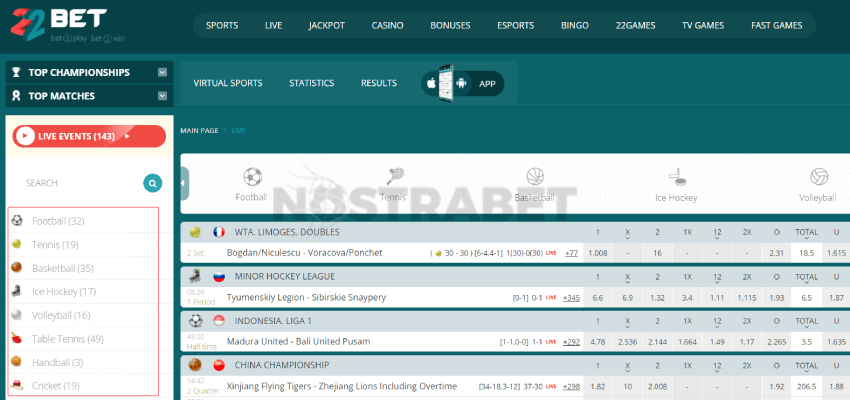Image resolution: width=850 pixels, height=400 pixels.
Task: Select draw odds 2.536 Madura United match
Action: (627, 341)
